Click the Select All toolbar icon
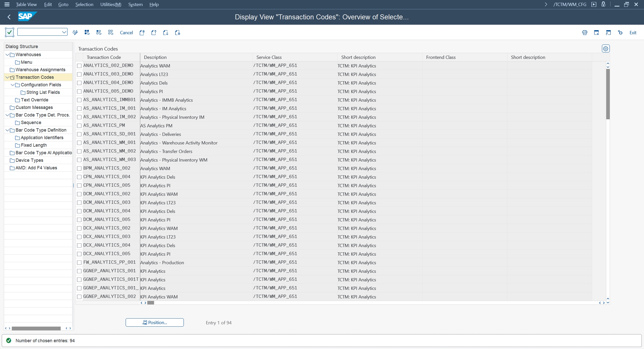 click(87, 32)
